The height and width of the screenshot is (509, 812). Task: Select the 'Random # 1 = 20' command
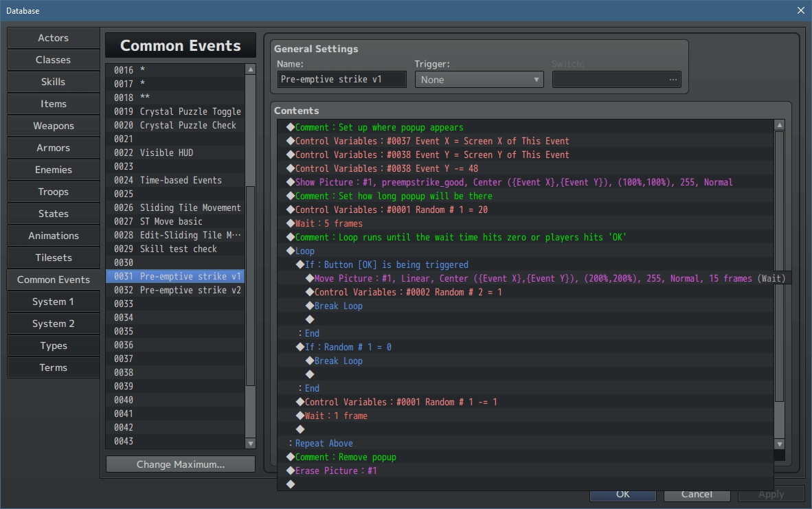pyautogui.click(x=525, y=210)
